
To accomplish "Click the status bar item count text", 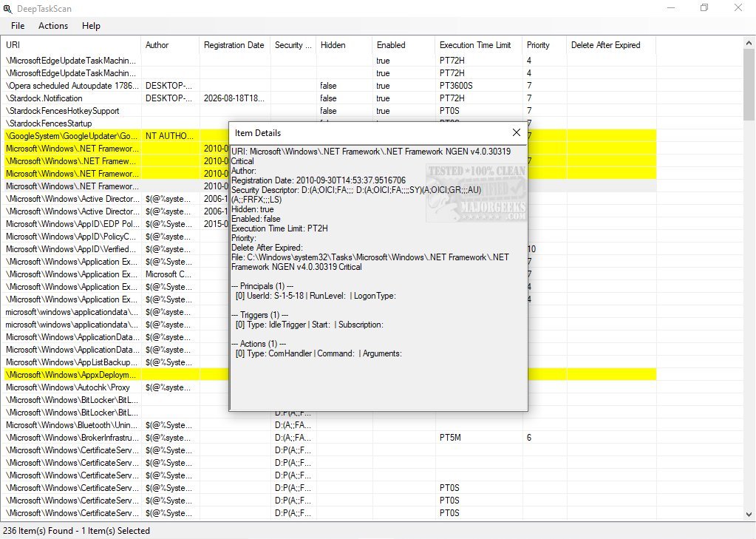I will click(x=77, y=531).
